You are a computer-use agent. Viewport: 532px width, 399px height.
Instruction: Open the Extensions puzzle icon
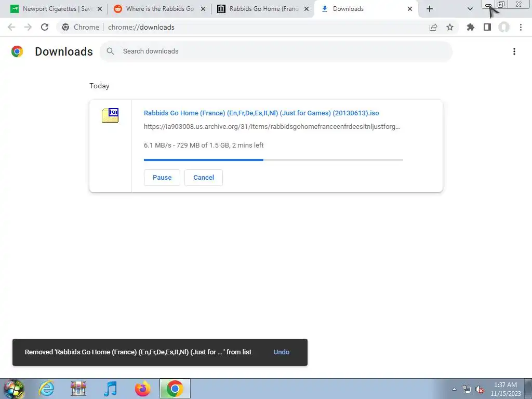pyautogui.click(x=471, y=27)
